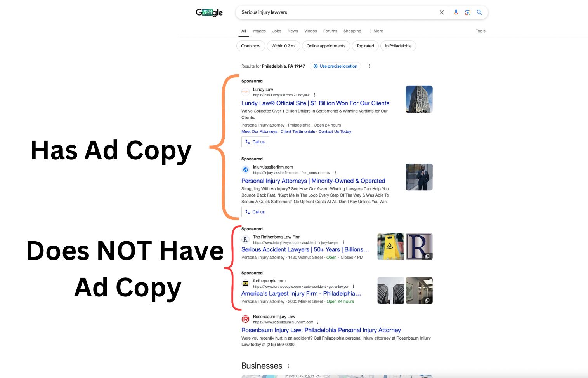588x378 pixels.
Task: Select the Lundy Law favicon
Action: (x=245, y=92)
